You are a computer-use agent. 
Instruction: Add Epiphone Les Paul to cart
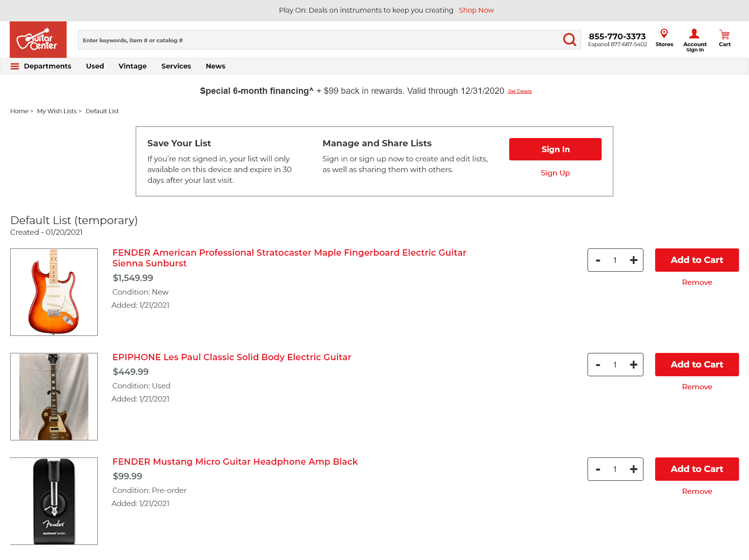click(697, 365)
